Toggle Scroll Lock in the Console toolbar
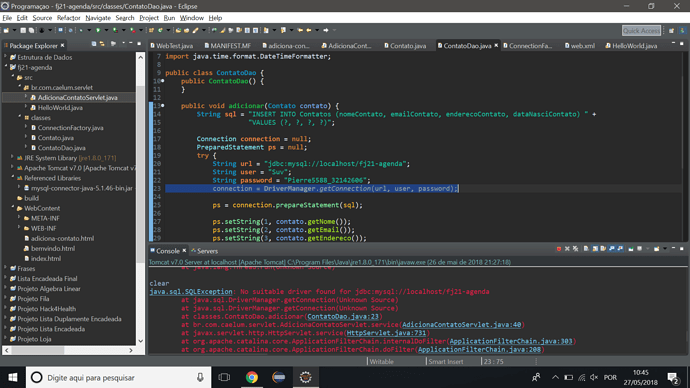 coord(595,249)
